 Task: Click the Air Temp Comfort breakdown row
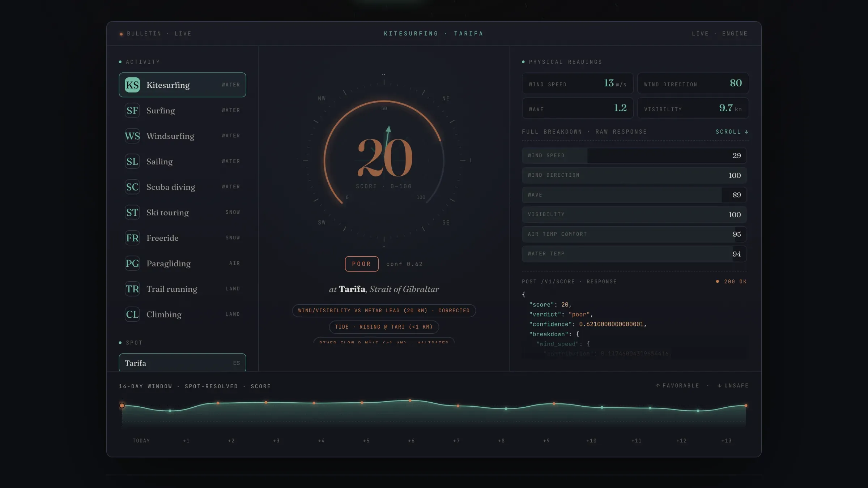point(634,234)
